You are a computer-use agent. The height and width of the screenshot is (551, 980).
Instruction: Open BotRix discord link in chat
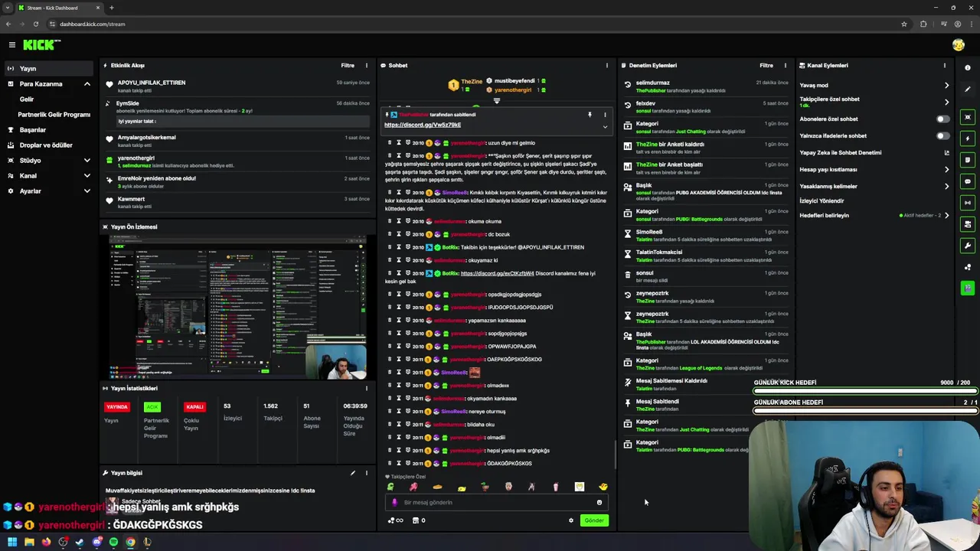(497, 273)
